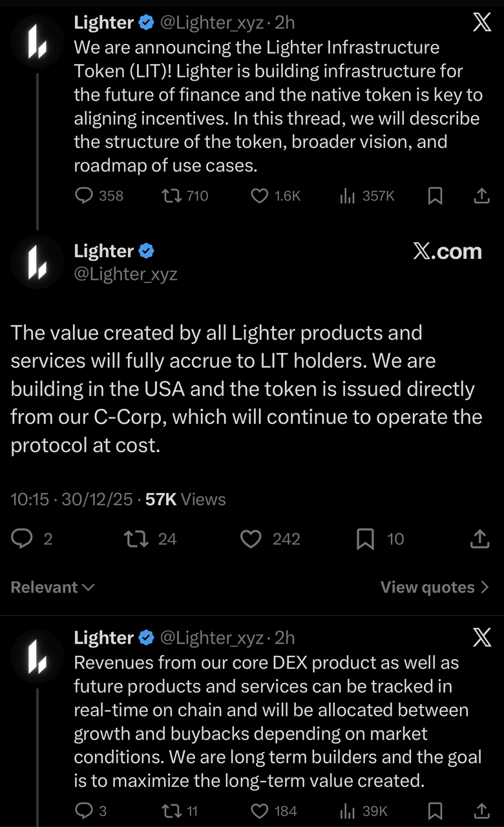Reply to the LIT announcement tweet
This screenshot has height=827, width=504.
click(85, 196)
